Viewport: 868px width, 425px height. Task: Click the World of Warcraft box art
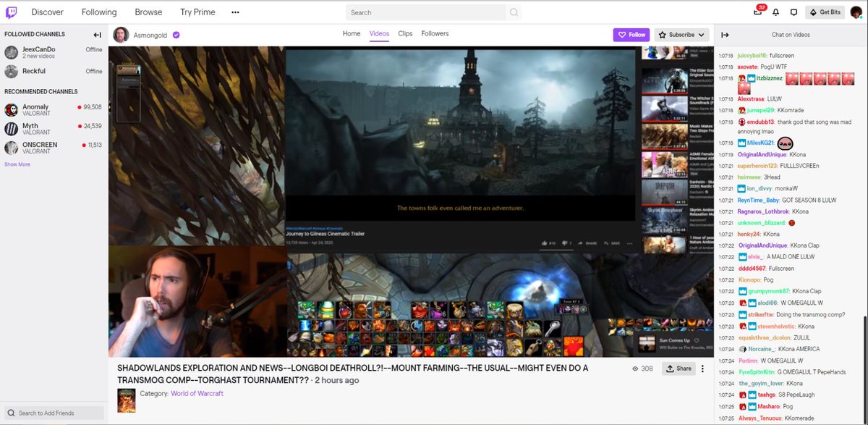pyautogui.click(x=127, y=400)
